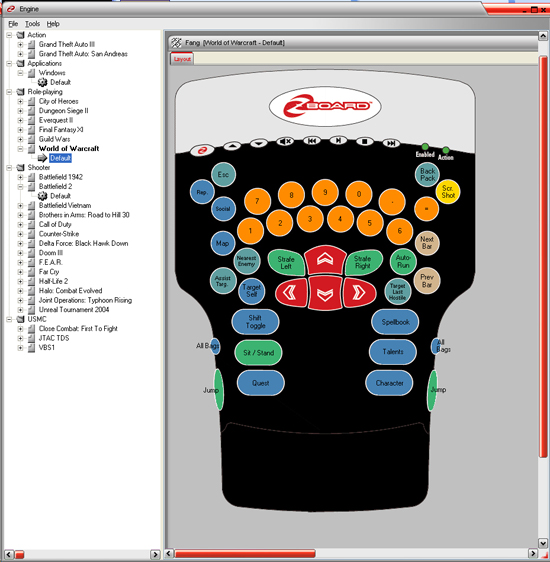
Task: Collapse the Battlefield 2 node
Action: 20,186
